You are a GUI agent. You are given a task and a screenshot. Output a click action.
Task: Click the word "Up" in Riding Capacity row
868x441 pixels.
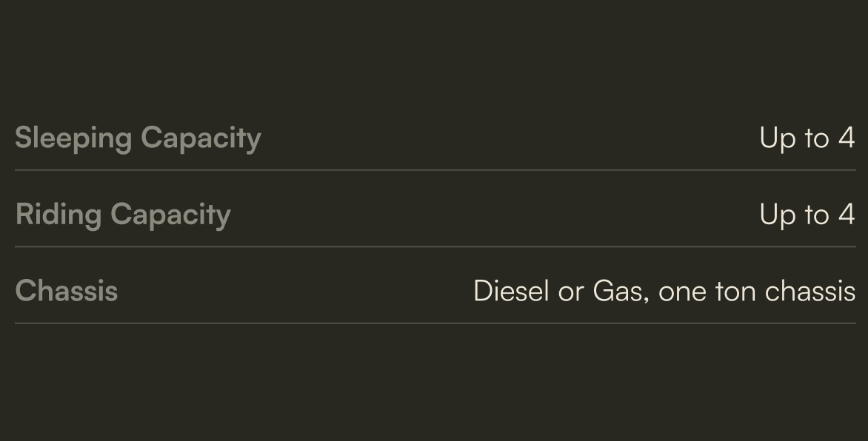(x=774, y=215)
